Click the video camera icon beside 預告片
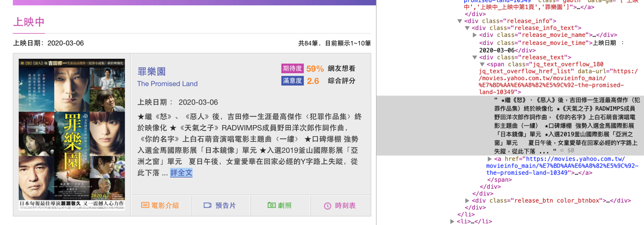644x225 pixels. (x=208, y=205)
